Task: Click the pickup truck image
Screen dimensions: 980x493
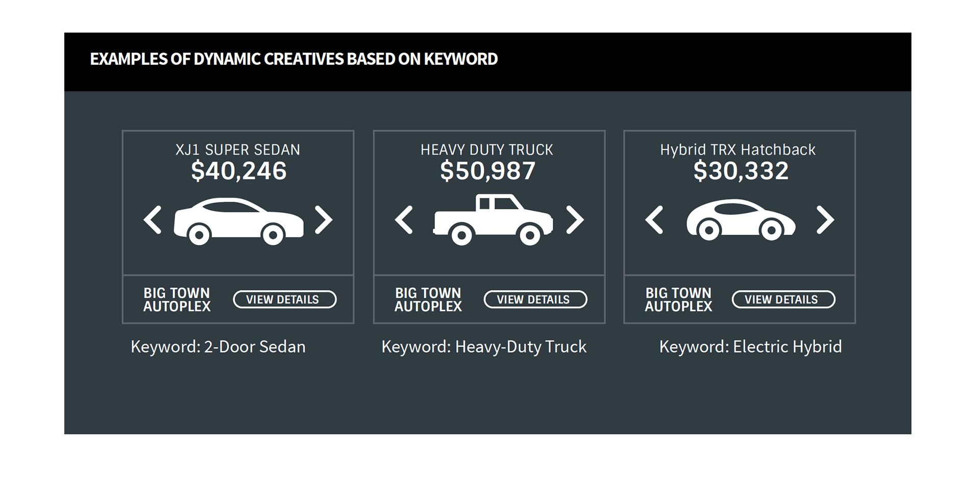Action: [493, 220]
